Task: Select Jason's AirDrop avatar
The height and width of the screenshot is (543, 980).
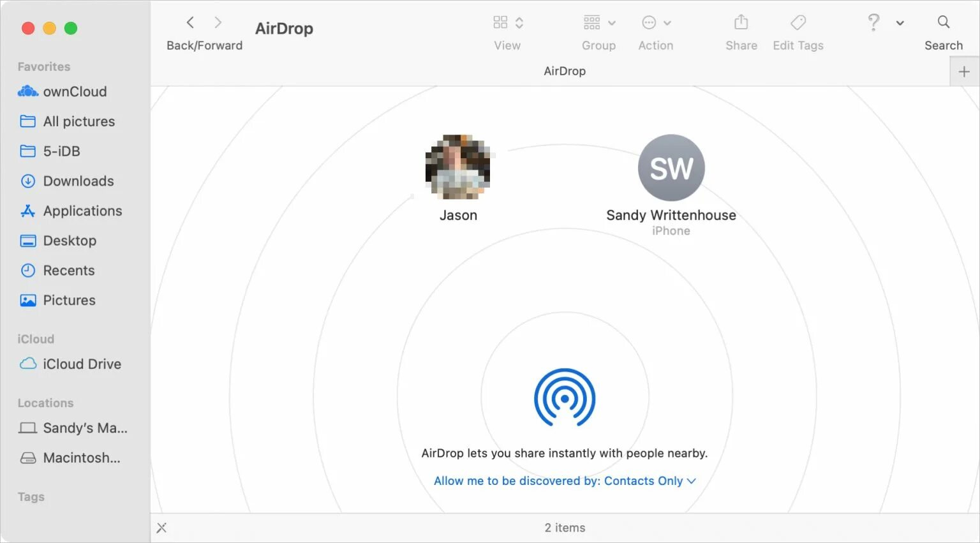Action: pyautogui.click(x=458, y=167)
